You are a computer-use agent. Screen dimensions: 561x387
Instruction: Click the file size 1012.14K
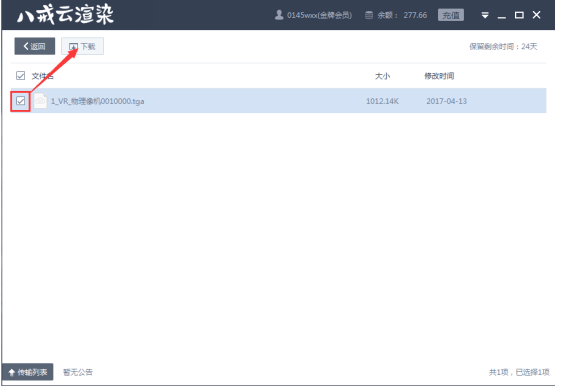pos(382,101)
